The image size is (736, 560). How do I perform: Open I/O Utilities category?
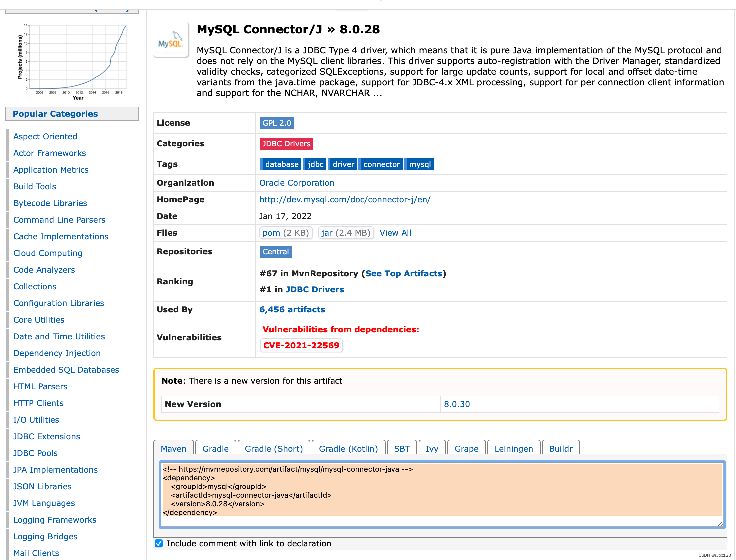point(36,420)
